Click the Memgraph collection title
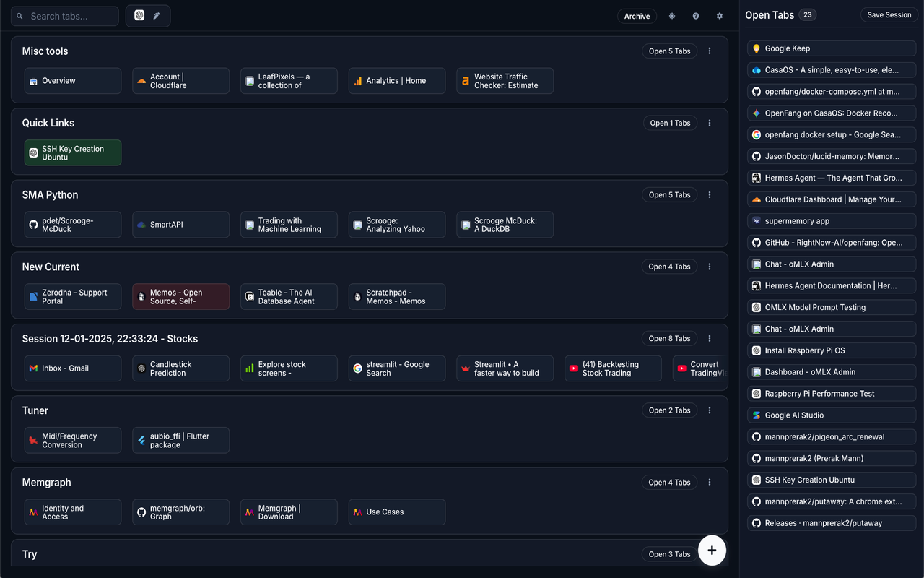924x578 pixels. [x=46, y=483]
